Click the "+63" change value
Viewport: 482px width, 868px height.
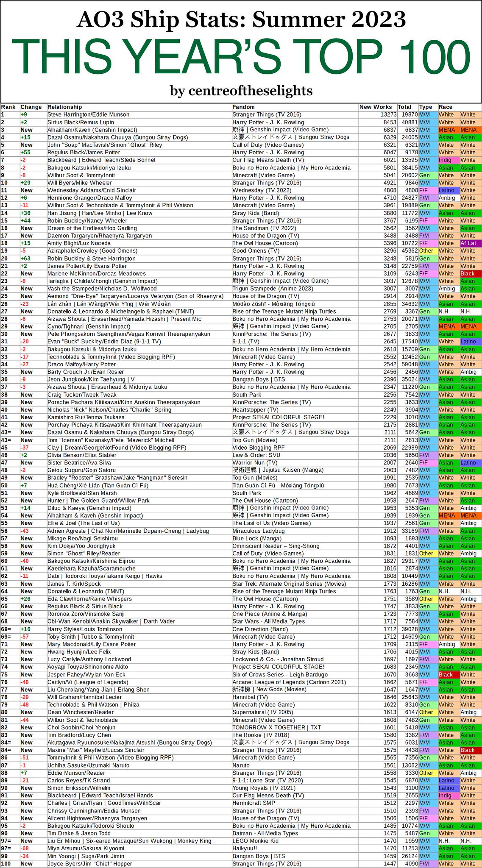tap(25, 259)
